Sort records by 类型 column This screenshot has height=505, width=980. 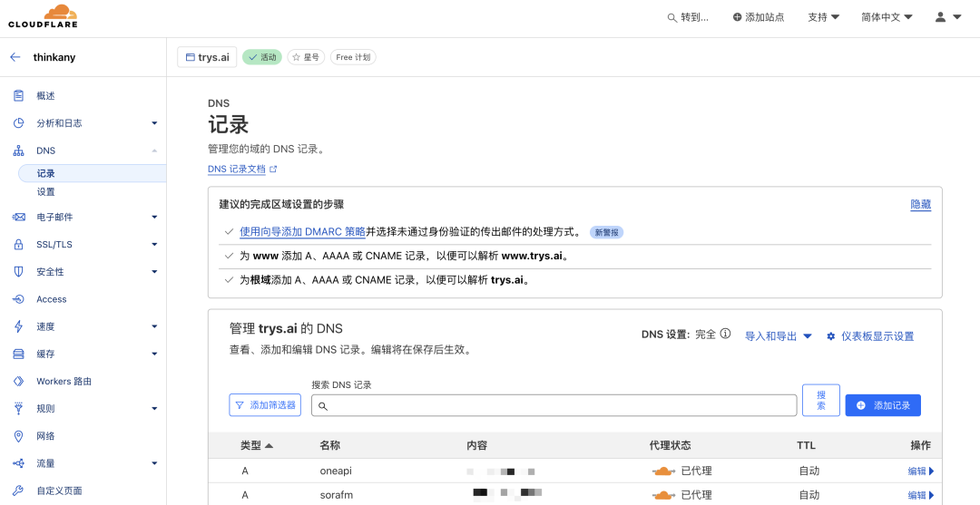coord(256,445)
